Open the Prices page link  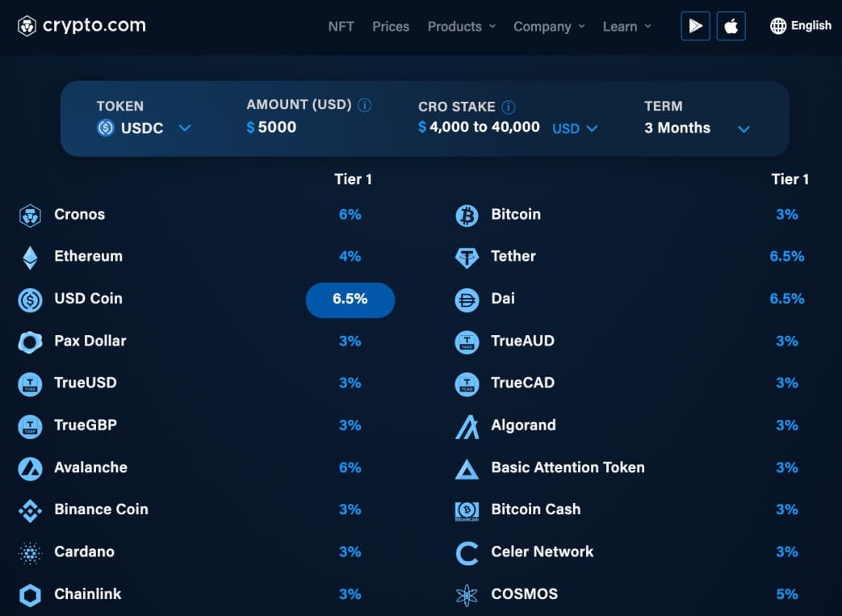391,27
